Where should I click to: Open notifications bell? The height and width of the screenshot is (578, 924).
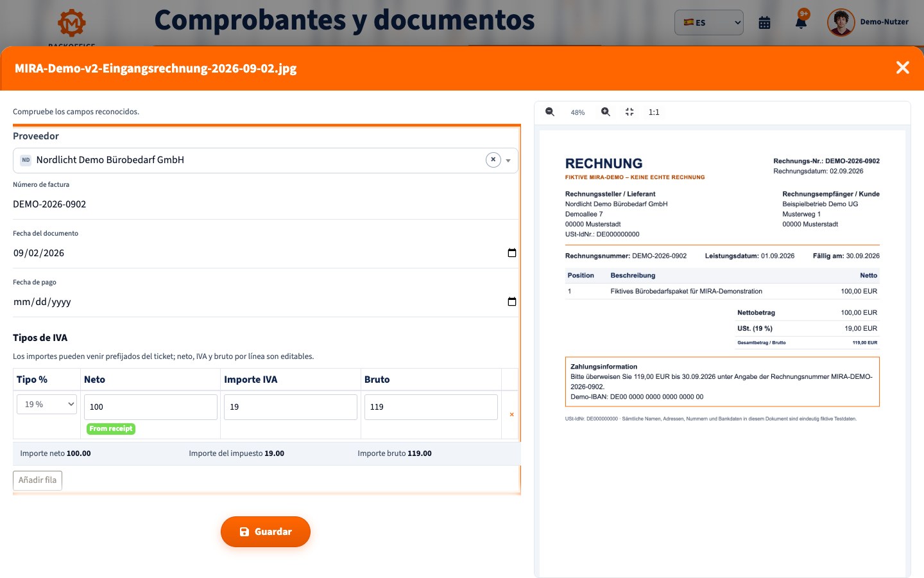point(801,22)
